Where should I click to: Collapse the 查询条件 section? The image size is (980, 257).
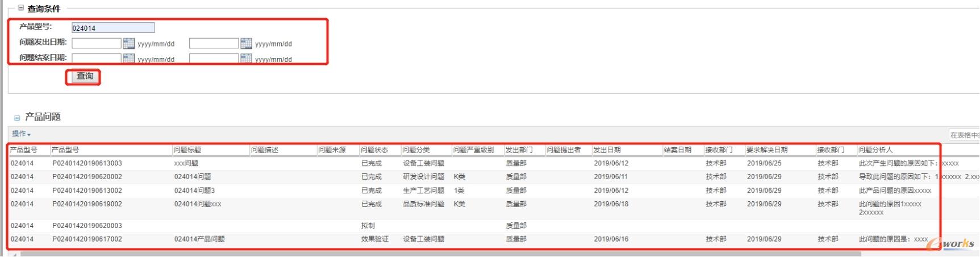21,9
